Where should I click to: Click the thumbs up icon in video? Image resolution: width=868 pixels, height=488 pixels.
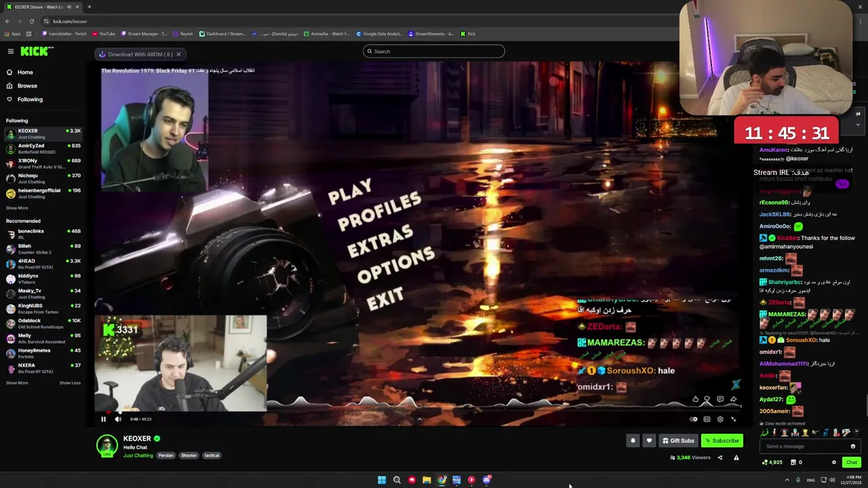pyautogui.click(x=695, y=400)
